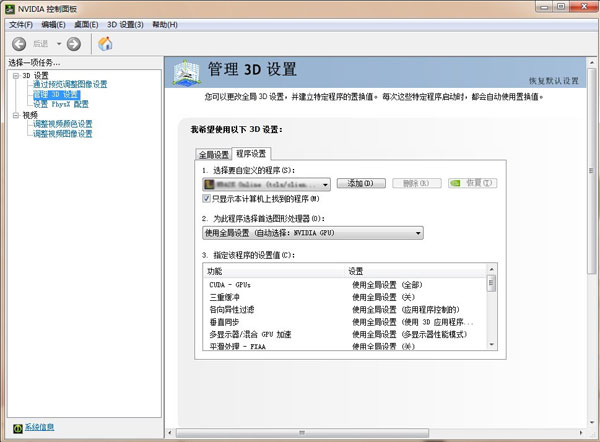
Task: Click horizontal scrollbar left arrow
Action: pyautogui.click(x=170, y=433)
